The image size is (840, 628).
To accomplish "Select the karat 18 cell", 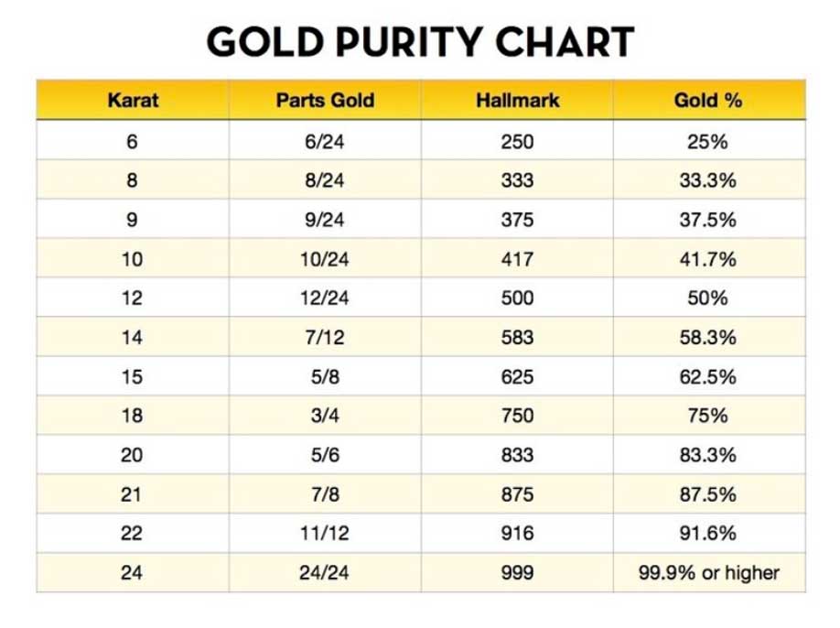I will click(133, 416).
